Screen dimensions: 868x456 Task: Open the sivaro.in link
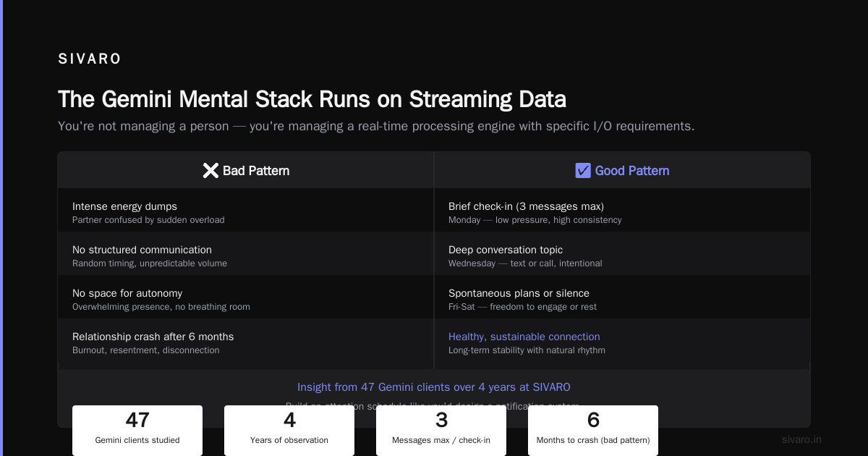tap(801, 439)
